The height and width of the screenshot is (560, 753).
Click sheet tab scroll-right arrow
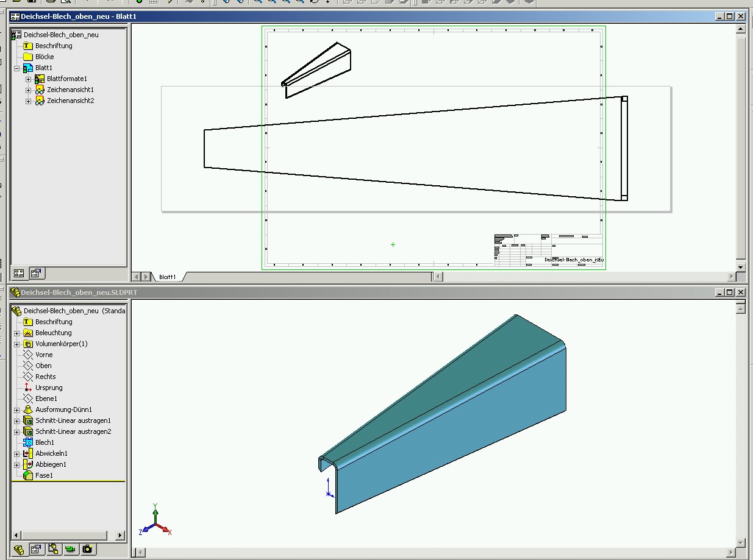click(146, 277)
